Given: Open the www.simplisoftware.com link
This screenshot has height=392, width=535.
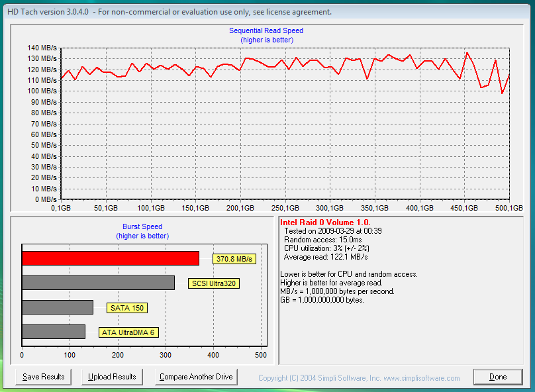Looking at the screenshot, I should click(x=421, y=378).
